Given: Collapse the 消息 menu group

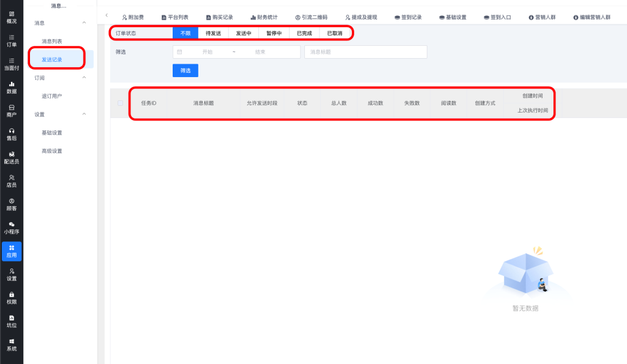Looking at the screenshot, I should pyautogui.click(x=84, y=23).
